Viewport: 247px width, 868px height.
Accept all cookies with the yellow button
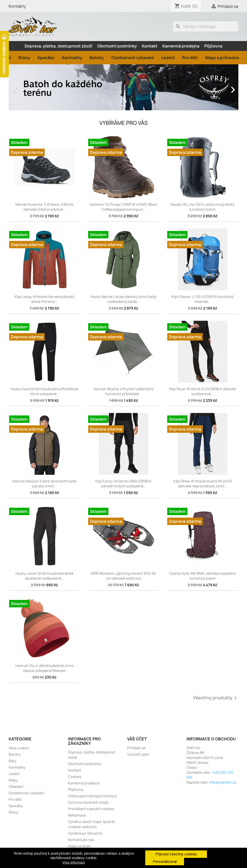click(176, 854)
